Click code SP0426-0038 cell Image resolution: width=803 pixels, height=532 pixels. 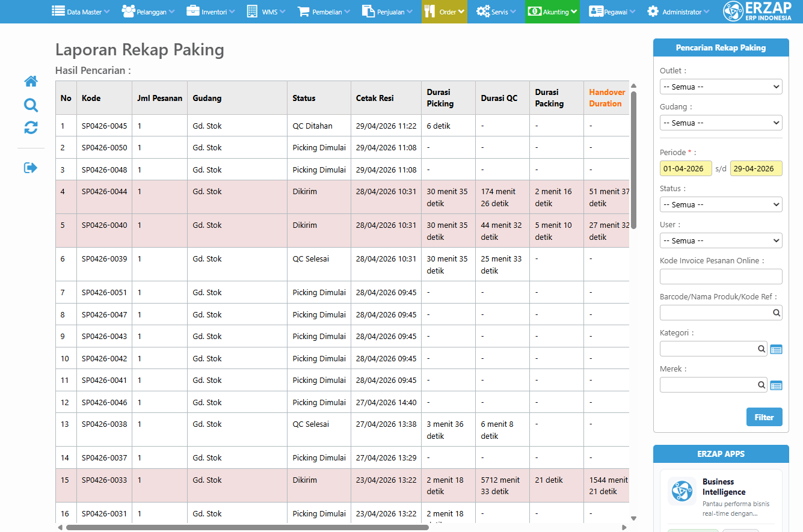coord(105,430)
